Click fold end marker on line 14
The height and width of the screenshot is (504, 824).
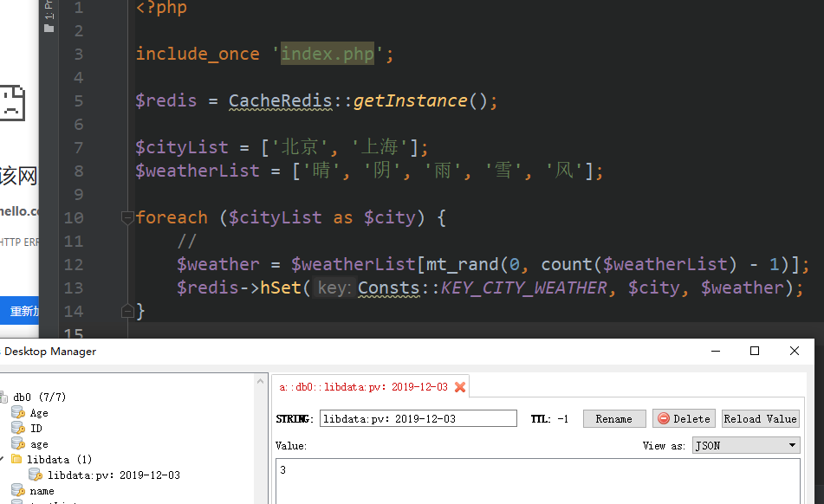tap(127, 311)
